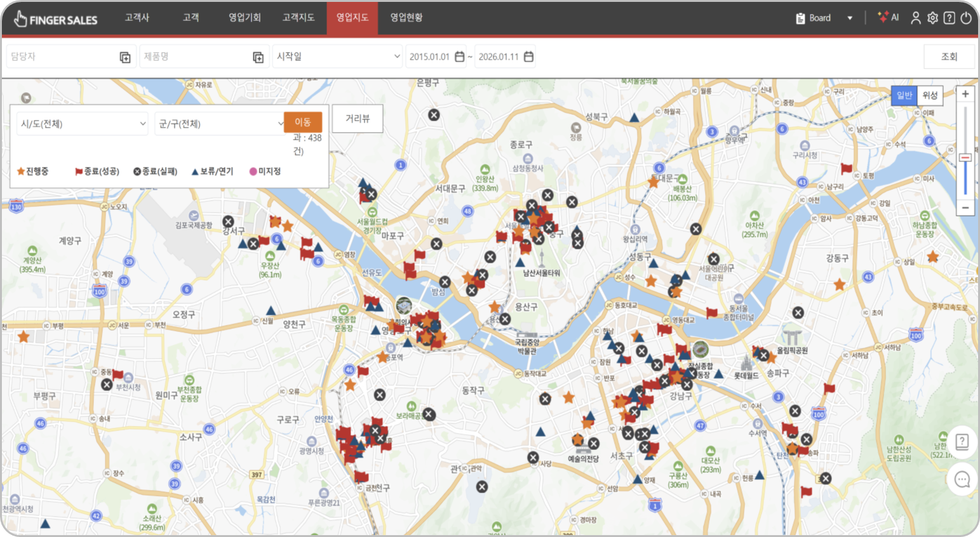Open the 담당자 picker icon

pyautogui.click(x=125, y=57)
